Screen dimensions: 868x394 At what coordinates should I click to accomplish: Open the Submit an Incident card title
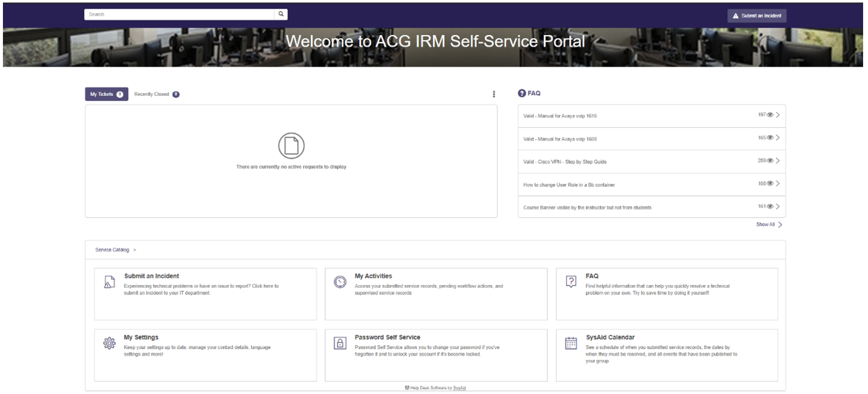152,276
